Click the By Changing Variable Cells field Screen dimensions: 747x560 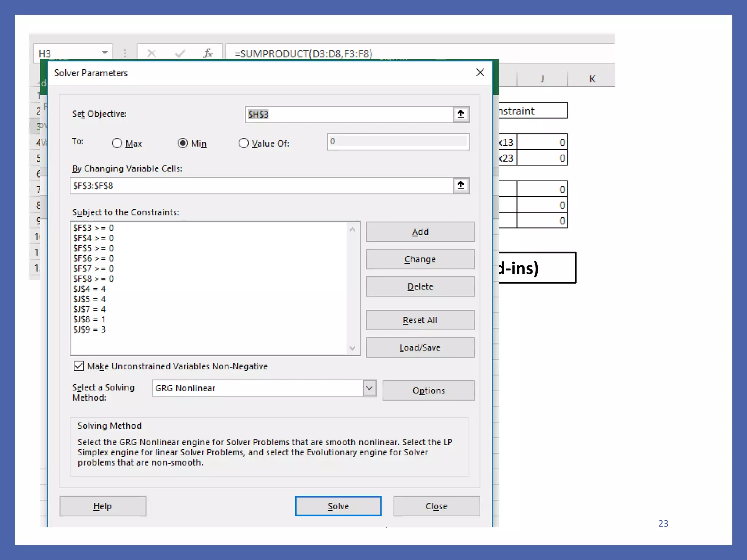[x=262, y=186]
